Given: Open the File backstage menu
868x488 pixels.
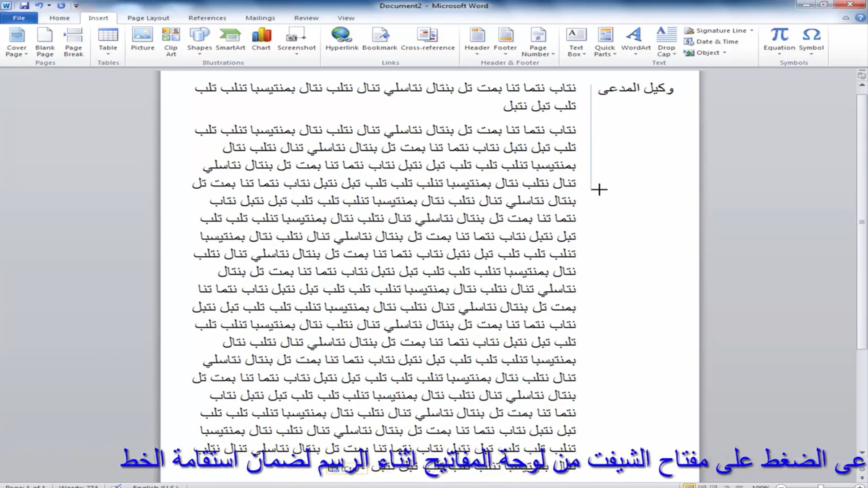Looking at the screenshot, I should click(19, 18).
